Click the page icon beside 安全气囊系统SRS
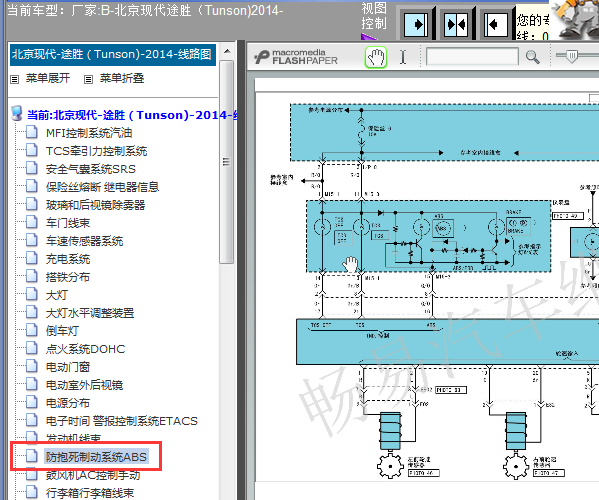Image resolution: width=599 pixels, height=500 pixels. pyautogui.click(x=32, y=168)
